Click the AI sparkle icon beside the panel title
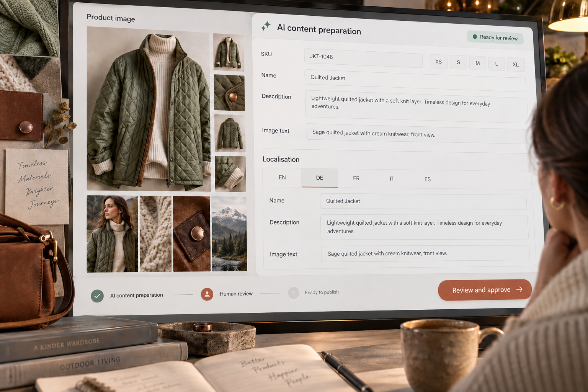588x392 pixels. pos(266,26)
